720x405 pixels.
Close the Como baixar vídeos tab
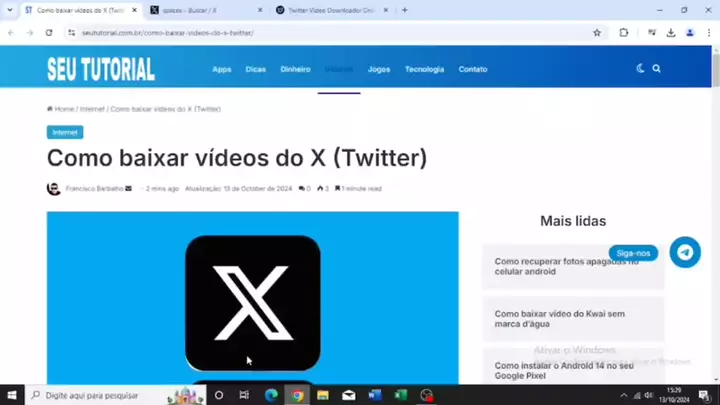pyautogui.click(x=134, y=10)
